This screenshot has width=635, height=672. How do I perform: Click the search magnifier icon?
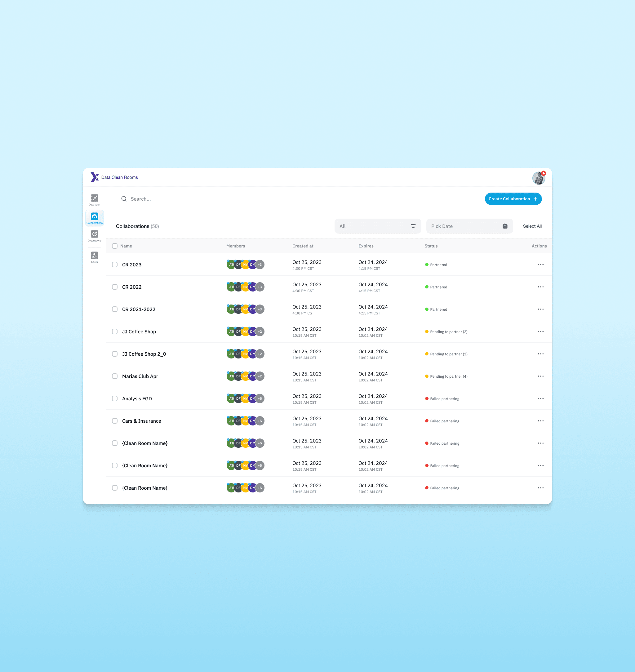coord(124,199)
